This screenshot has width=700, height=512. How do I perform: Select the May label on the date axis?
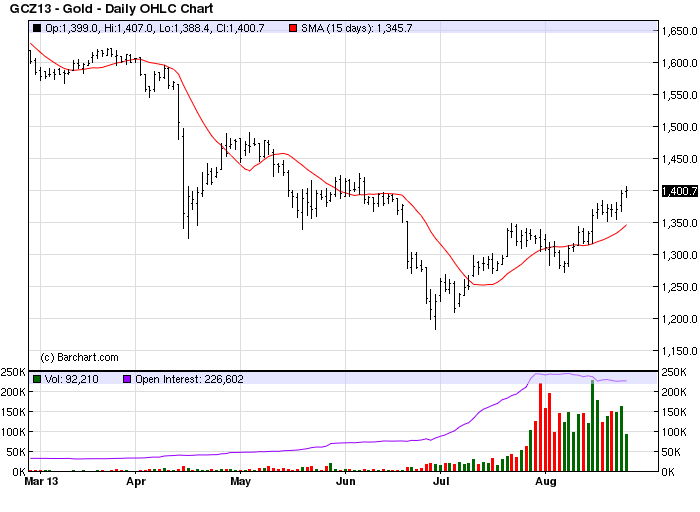click(x=241, y=481)
